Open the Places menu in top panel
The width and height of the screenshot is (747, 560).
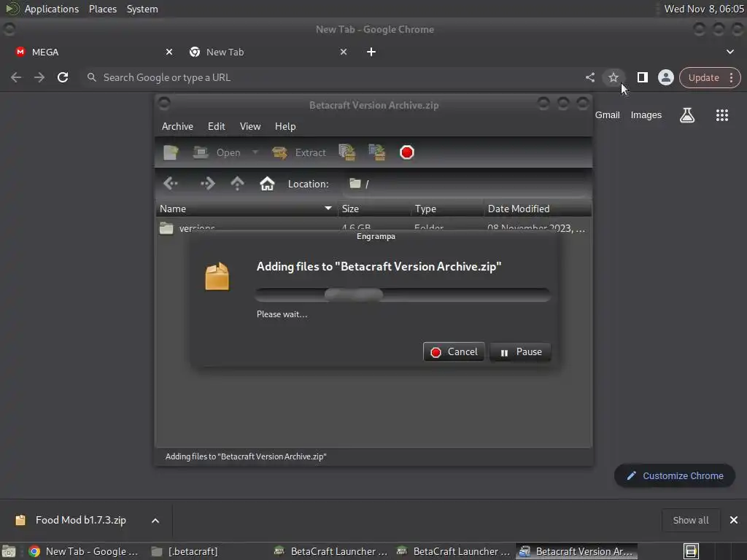tap(102, 9)
